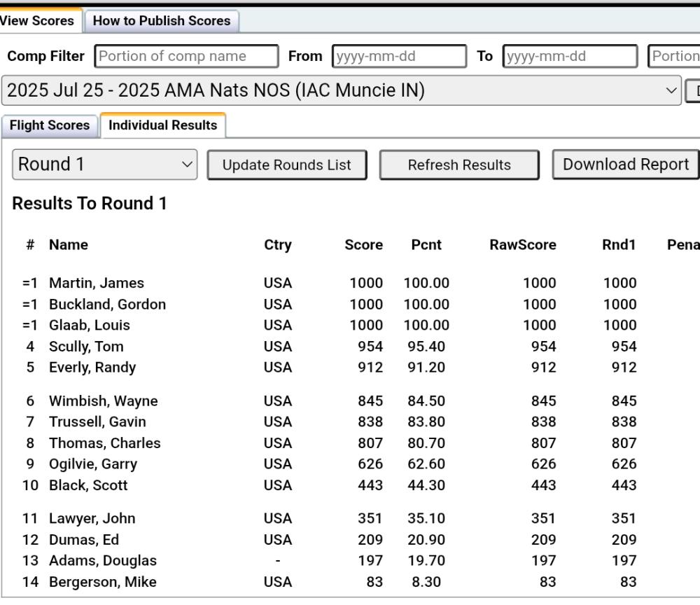Select the name Bergerson, Mike
Viewport: 700px width, 605px height.
103,582
